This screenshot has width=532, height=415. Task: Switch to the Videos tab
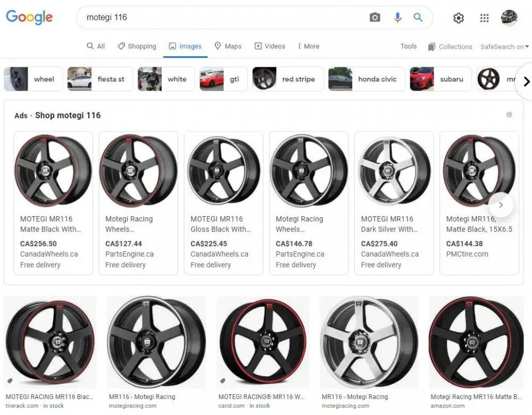pyautogui.click(x=270, y=46)
